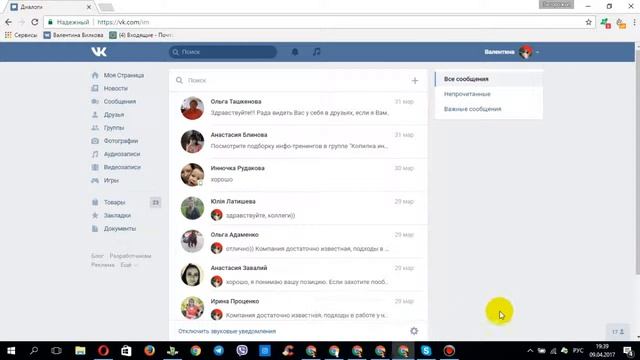Image resolution: width=640 pixels, height=360 pixels.
Task: Open the Реклама footer link
Action: [x=102, y=265]
